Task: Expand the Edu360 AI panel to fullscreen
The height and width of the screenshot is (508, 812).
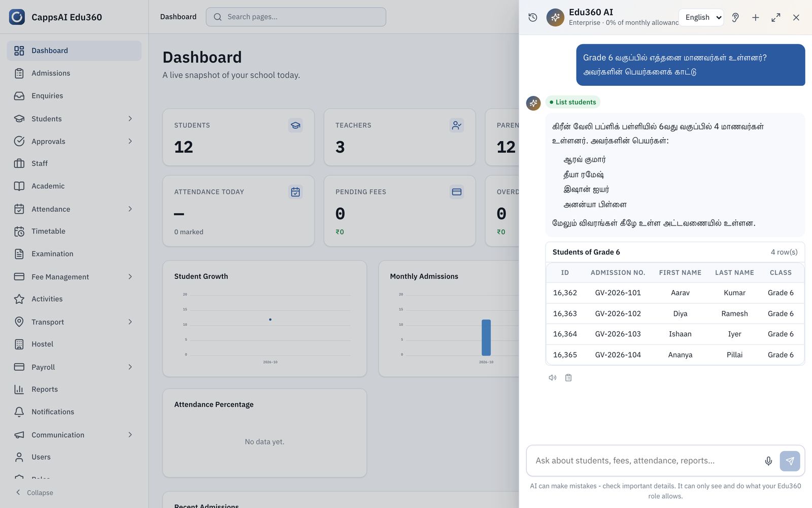Action: pos(776,17)
